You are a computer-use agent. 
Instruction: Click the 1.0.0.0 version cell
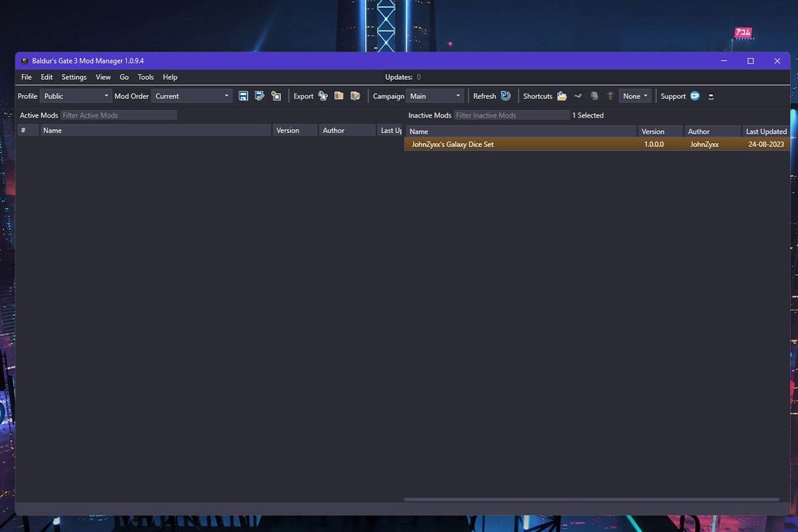(654, 144)
